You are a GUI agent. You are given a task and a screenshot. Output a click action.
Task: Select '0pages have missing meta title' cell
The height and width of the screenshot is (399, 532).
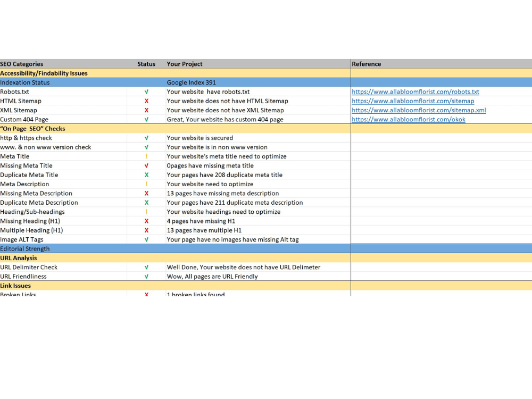[x=258, y=165]
